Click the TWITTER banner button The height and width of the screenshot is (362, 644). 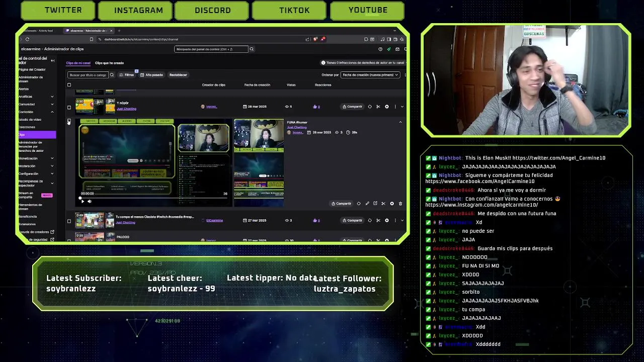click(58, 10)
